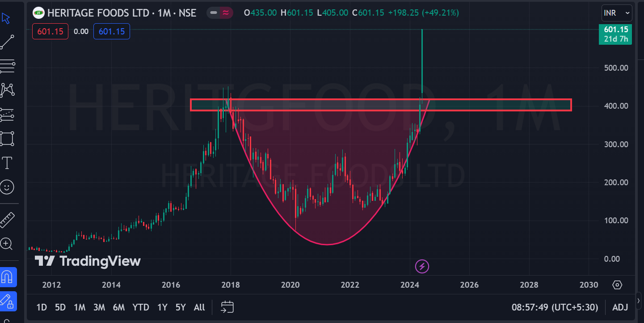Viewport: 644px width, 323px height.
Task: Click the high value H601.15
Action: coord(297,13)
